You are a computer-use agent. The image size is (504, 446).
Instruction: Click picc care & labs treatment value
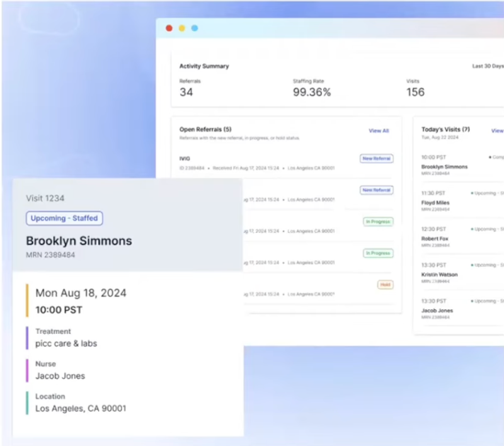(66, 343)
